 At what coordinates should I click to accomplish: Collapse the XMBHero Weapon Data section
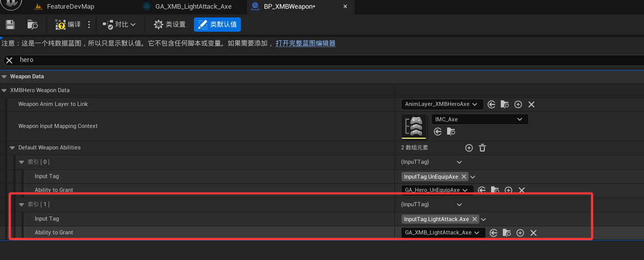click(5, 90)
